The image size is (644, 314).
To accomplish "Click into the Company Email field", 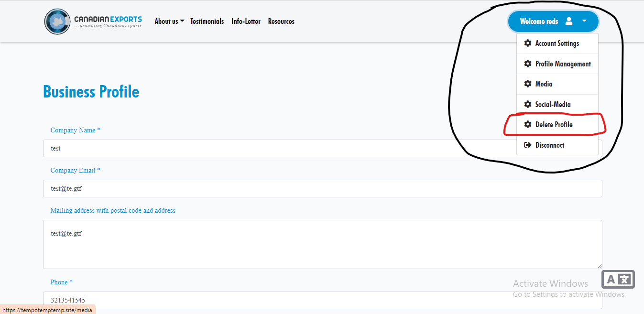I will coord(322,189).
